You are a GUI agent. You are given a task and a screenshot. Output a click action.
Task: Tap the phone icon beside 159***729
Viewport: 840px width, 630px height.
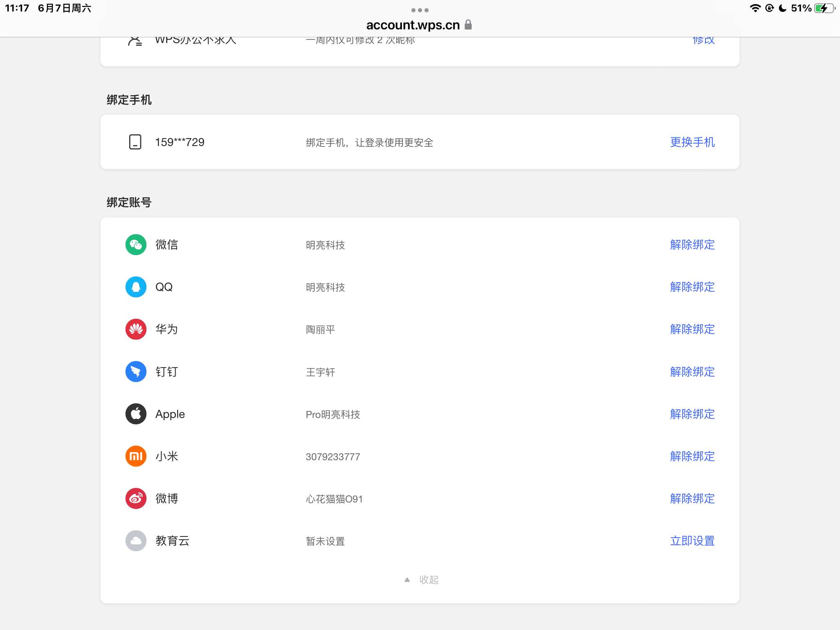(135, 142)
